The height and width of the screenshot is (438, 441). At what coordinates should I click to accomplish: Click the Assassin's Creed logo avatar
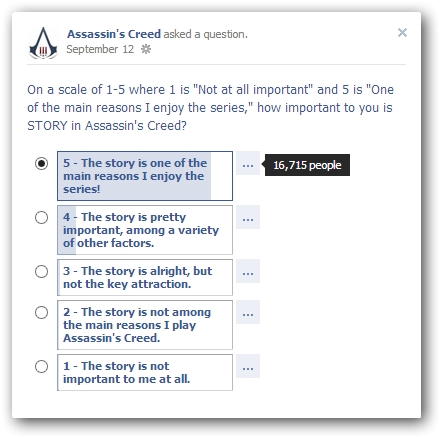pyautogui.click(x=43, y=43)
